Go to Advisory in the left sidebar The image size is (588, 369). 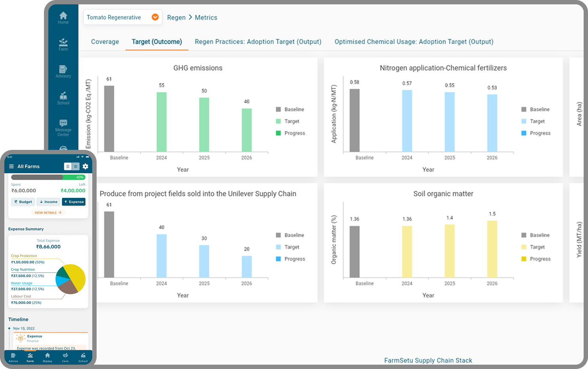click(x=63, y=71)
